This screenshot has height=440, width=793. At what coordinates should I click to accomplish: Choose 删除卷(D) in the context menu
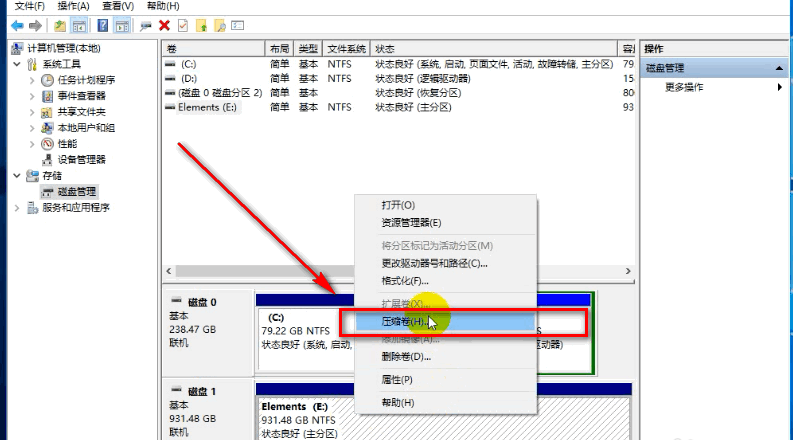coord(406,356)
